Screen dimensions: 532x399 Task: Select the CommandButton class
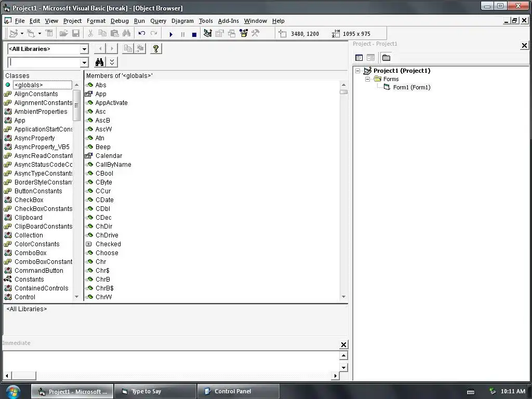pyautogui.click(x=38, y=270)
